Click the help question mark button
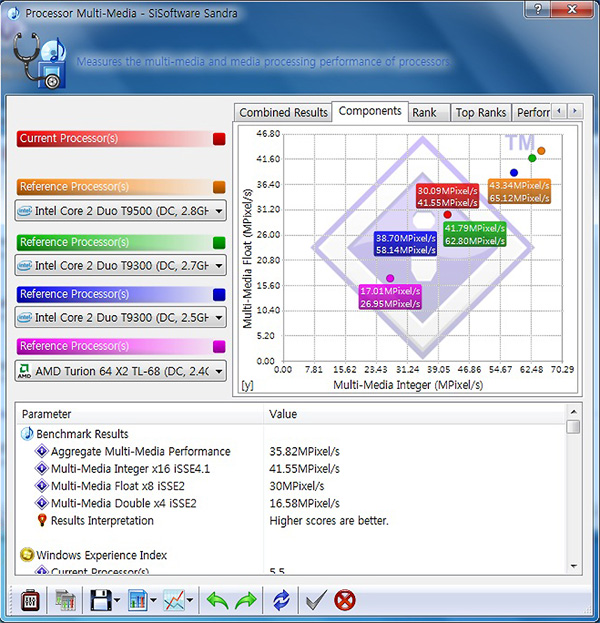The image size is (600, 623). [538, 9]
